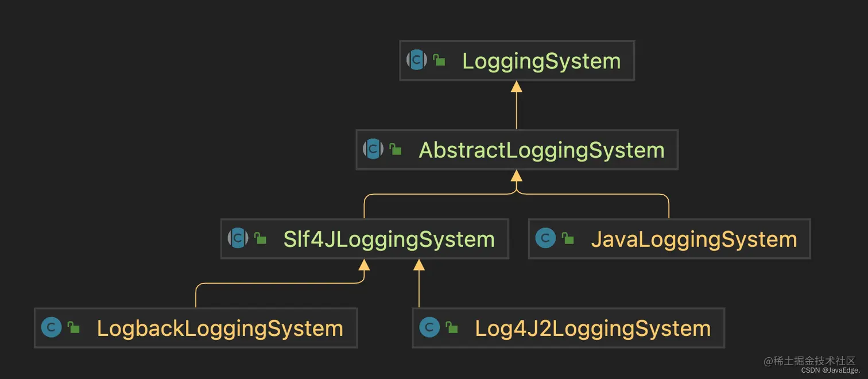Viewport: 868px width, 379px height.
Task: Select the Log4J2LoggingSystem class name text
Action: [x=592, y=328]
